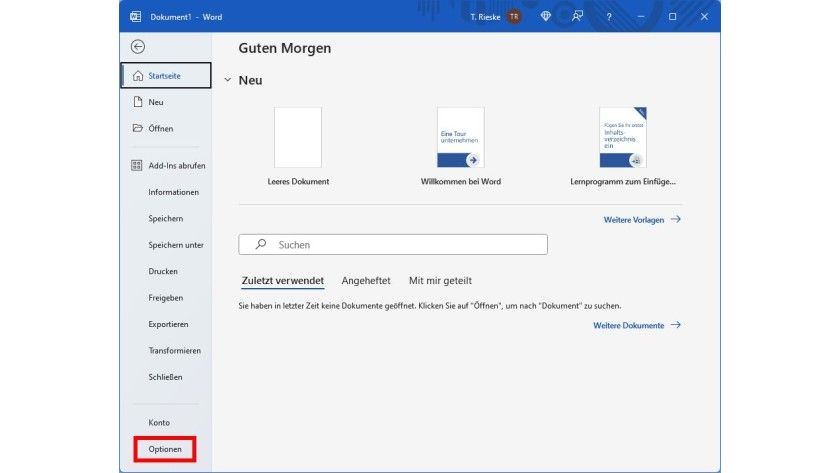This screenshot has width=840, height=473.
Task: Click the back arrow icon
Action: [x=138, y=47]
